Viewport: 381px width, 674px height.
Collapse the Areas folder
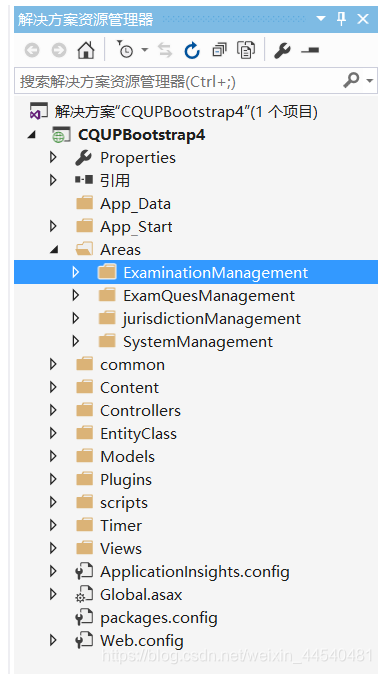point(54,250)
